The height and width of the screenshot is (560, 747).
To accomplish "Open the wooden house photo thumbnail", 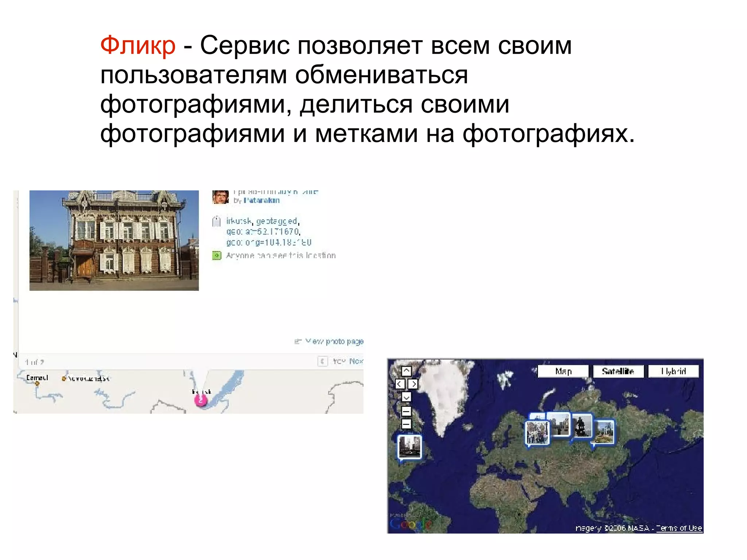I will 114,240.
